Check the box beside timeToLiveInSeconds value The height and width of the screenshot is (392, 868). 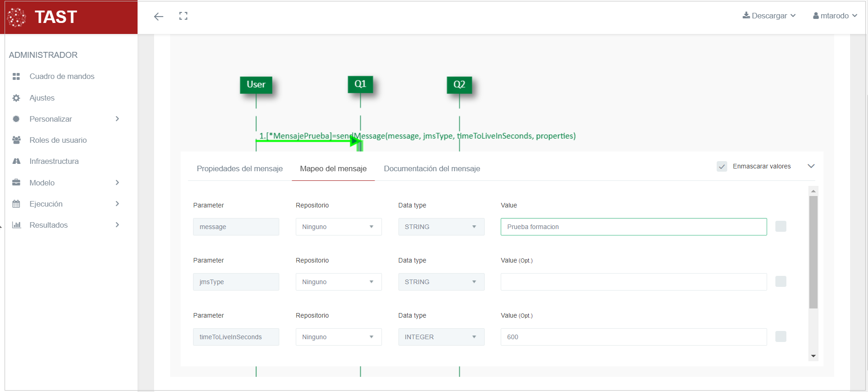coord(780,336)
